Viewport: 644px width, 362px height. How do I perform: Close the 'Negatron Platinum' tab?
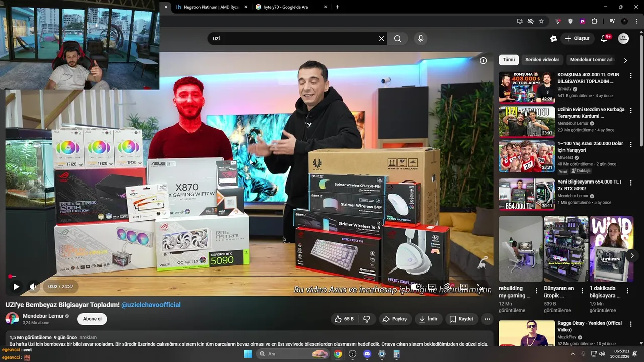pyautogui.click(x=246, y=7)
